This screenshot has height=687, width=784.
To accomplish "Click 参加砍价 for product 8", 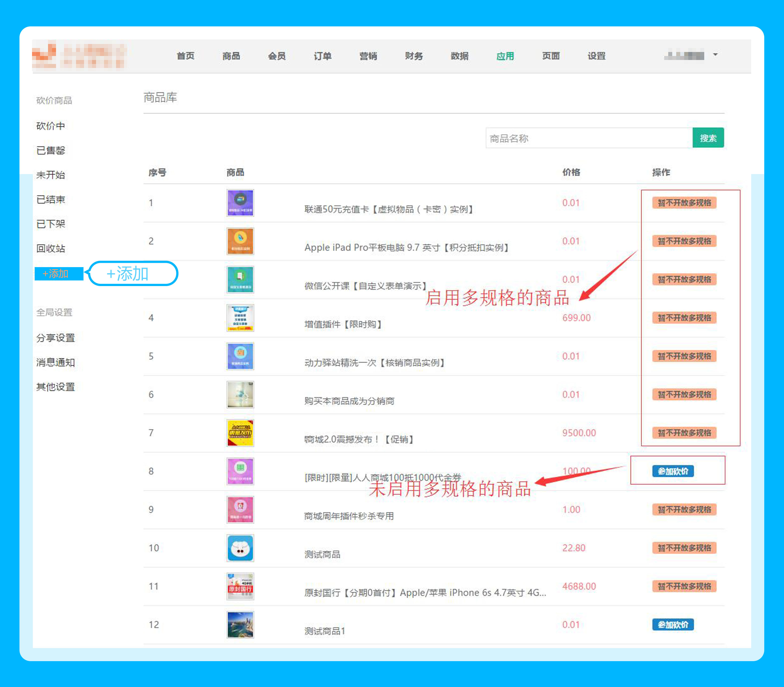I will click(x=673, y=471).
